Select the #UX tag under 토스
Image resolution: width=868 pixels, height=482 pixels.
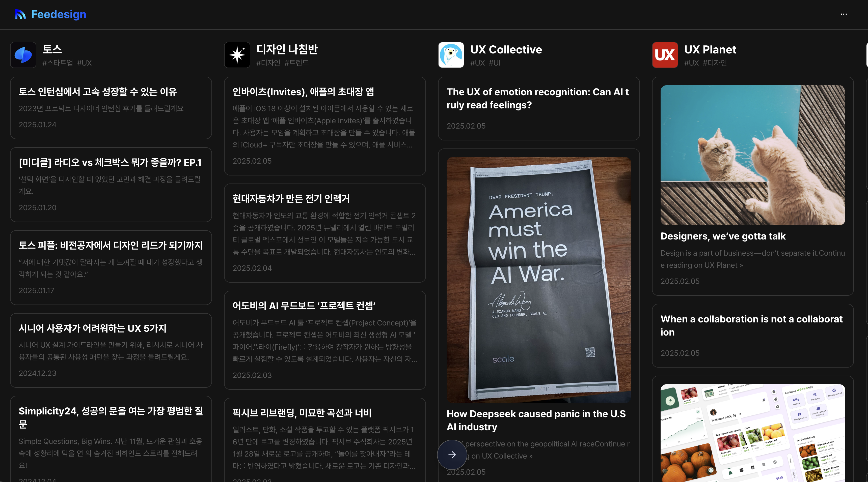(x=84, y=63)
